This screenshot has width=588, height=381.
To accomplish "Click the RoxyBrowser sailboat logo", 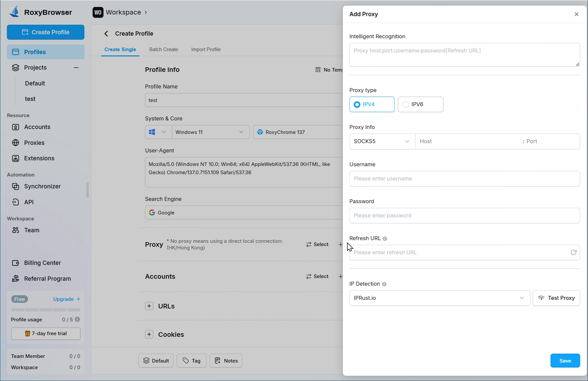I will (x=15, y=12).
